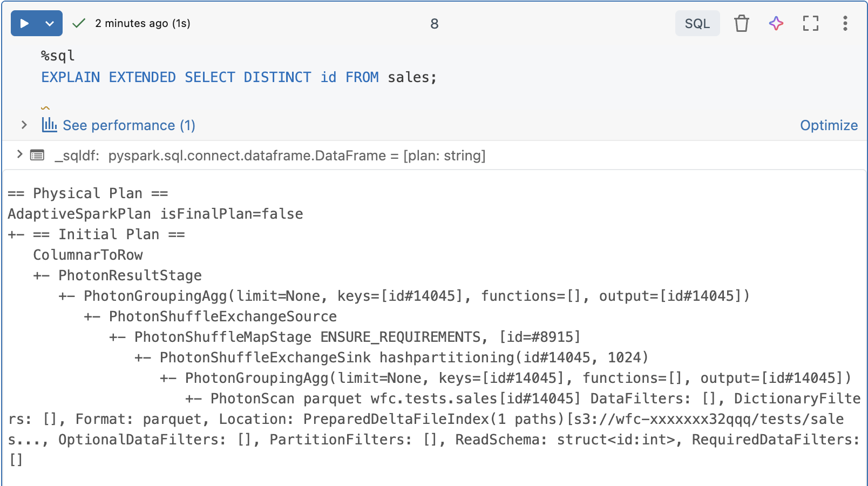This screenshot has height=486, width=868.
Task: Click the cell number 8 label
Action: click(x=434, y=24)
